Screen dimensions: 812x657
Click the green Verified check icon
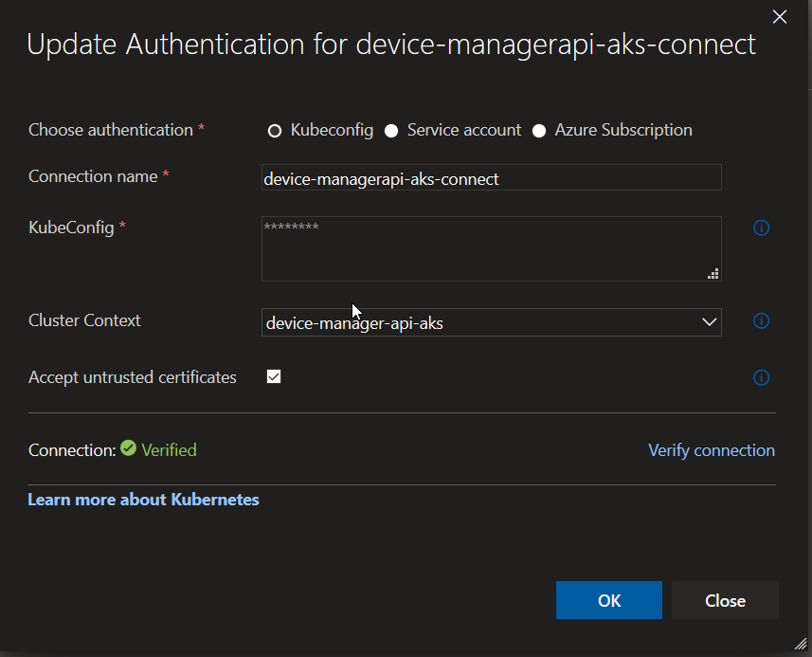pos(129,447)
